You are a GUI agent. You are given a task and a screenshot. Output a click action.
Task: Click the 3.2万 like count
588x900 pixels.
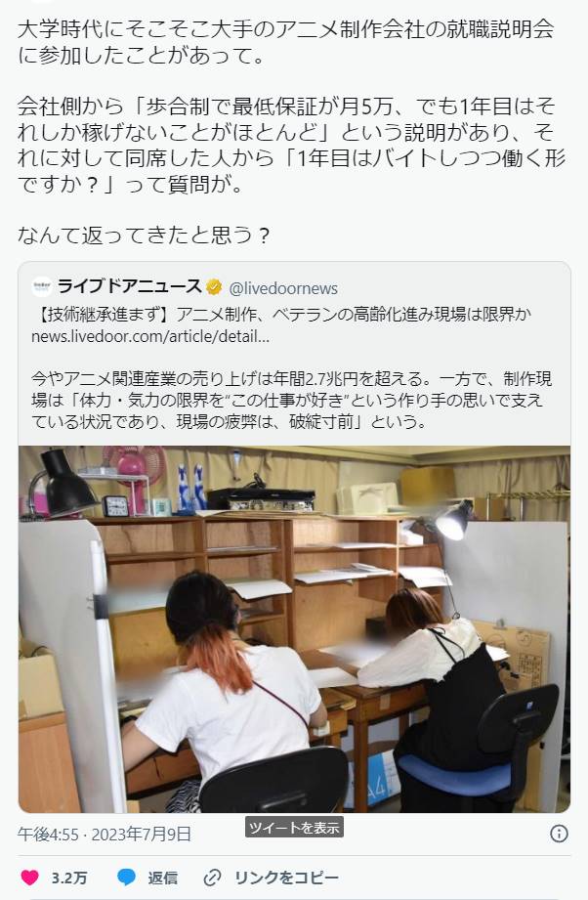69,878
